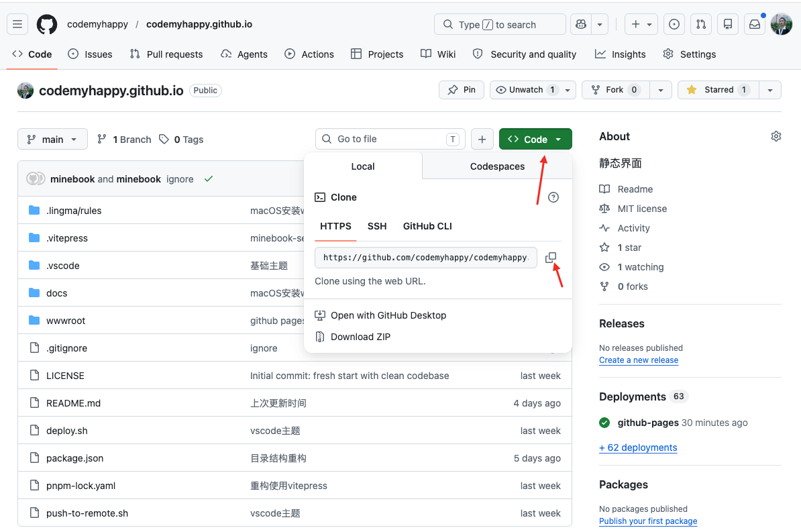Expand the Copilot dropdown arrow
Image resolution: width=801 pixels, height=532 pixels.
(600, 24)
